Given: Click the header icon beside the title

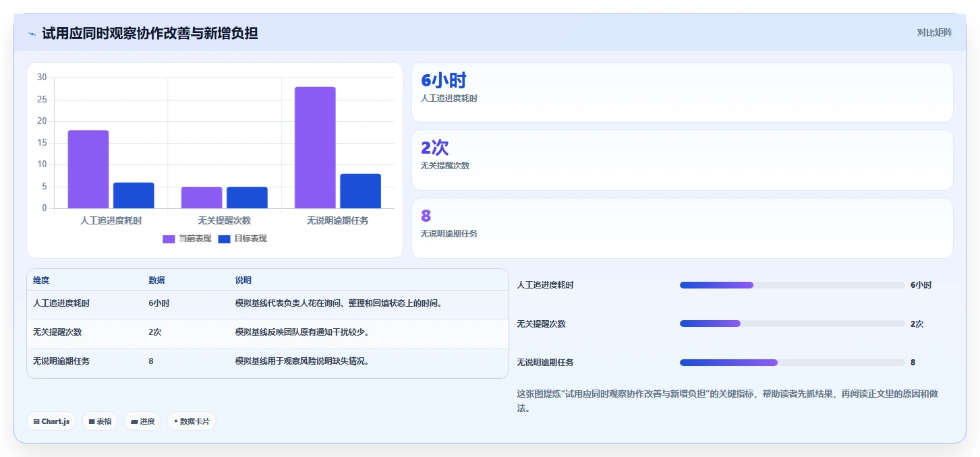Looking at the screenshot, I should point(32,33).
